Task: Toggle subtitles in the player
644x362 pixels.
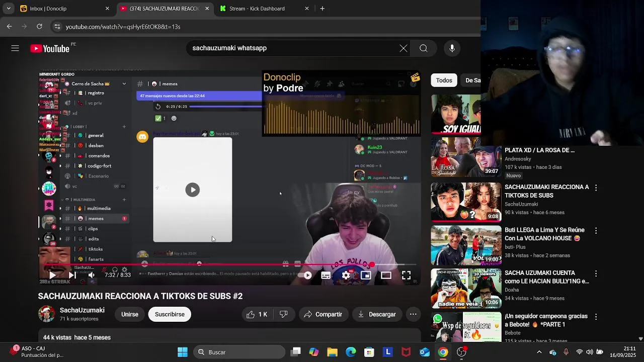Action: (x=326, y=275)
